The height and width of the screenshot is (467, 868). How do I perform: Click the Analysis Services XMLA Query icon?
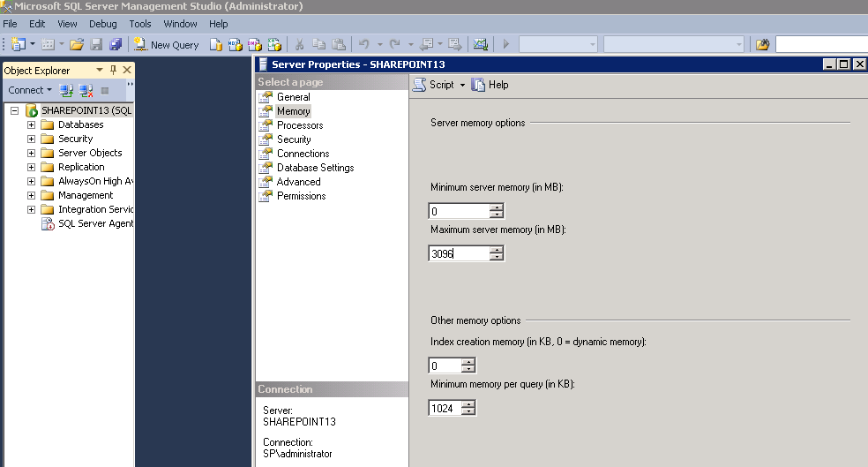pyautogui.click(x=274, y=44)
